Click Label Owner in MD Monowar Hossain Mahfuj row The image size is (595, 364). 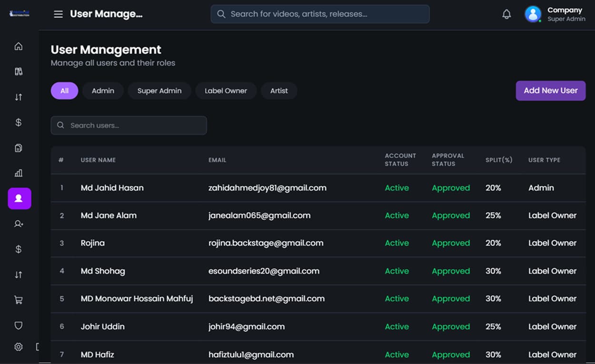(552, 299)
